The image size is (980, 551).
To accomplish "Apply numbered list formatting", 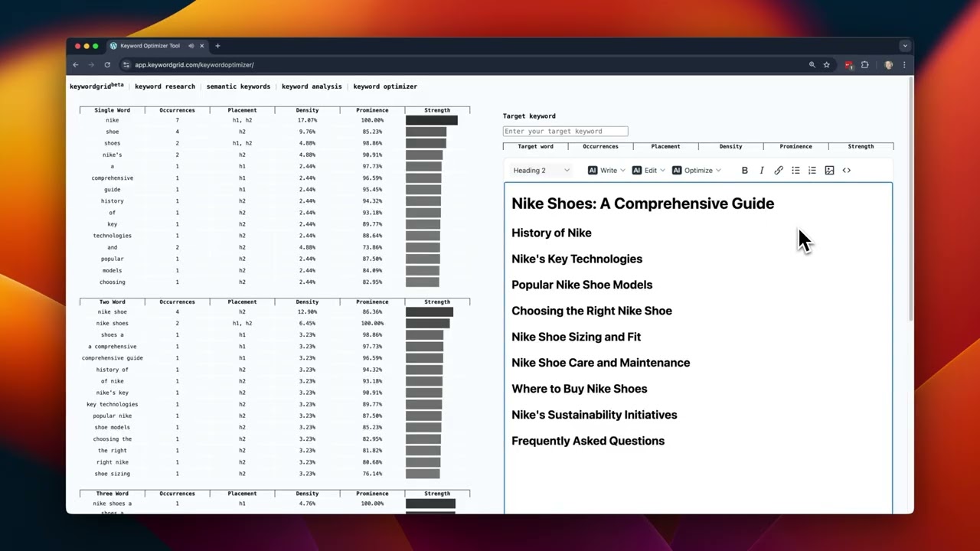I will tap(812, 171).
